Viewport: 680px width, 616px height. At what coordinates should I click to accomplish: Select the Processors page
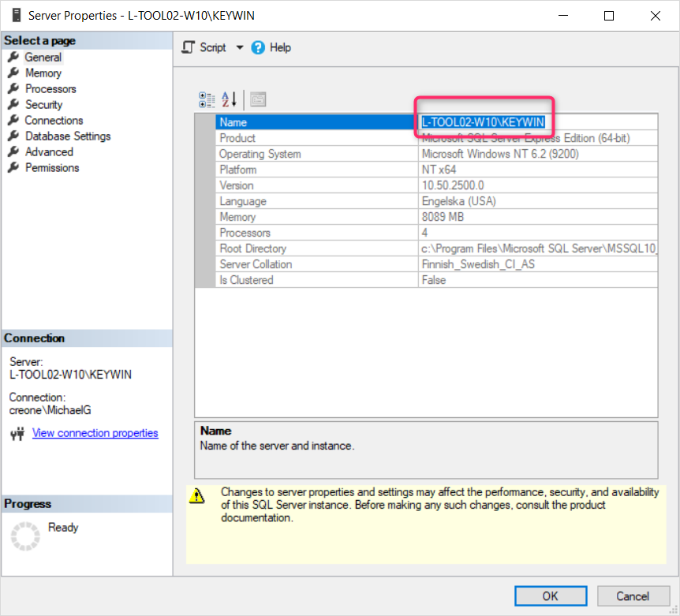coord(50,88)
